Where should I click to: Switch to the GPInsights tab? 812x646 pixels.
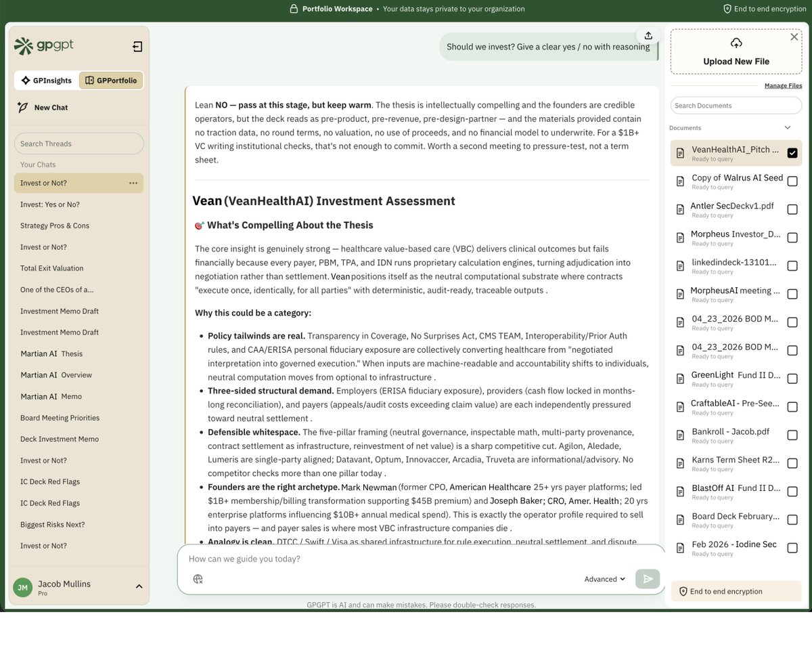46,81
